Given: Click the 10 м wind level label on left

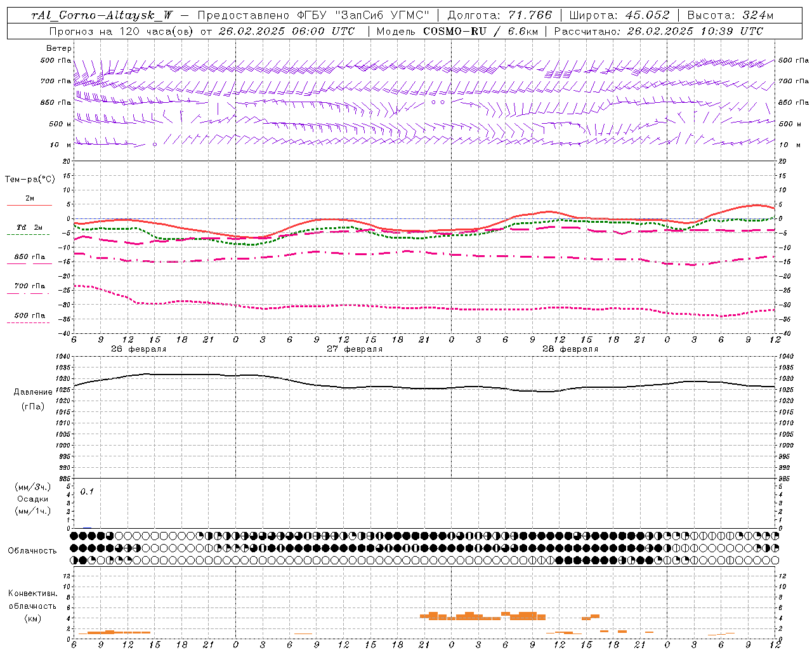Looking at the screenshot, I should coord(60,145).
